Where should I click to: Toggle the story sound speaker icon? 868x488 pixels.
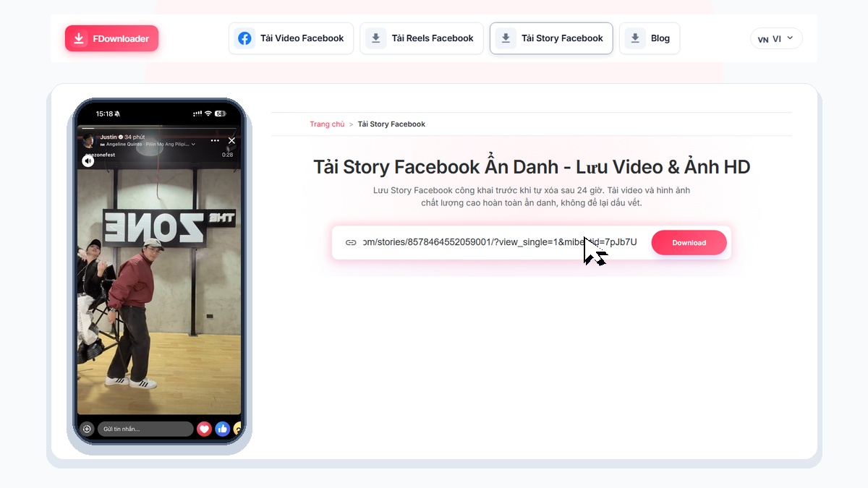pos(88,161)
